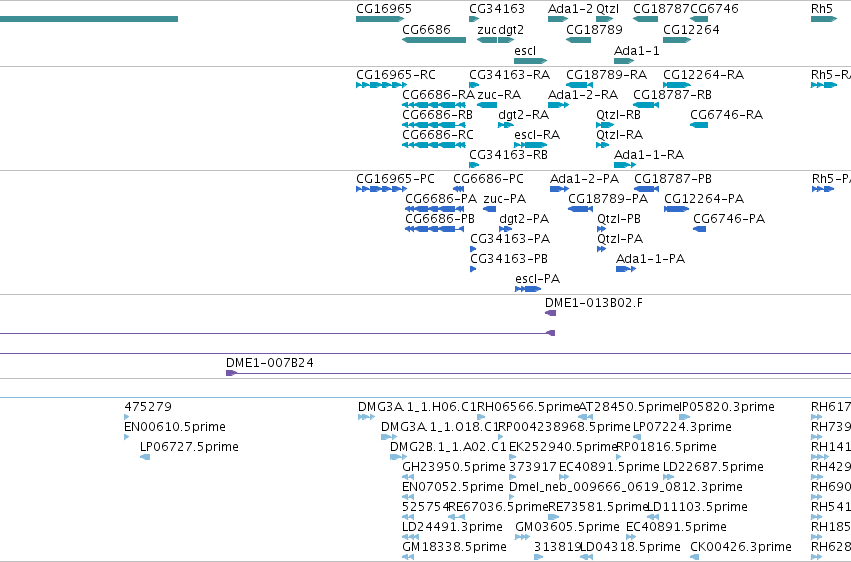Select the CG34163-PB protein label
This screenshot has width=851, height=562.
coord(509,259)
